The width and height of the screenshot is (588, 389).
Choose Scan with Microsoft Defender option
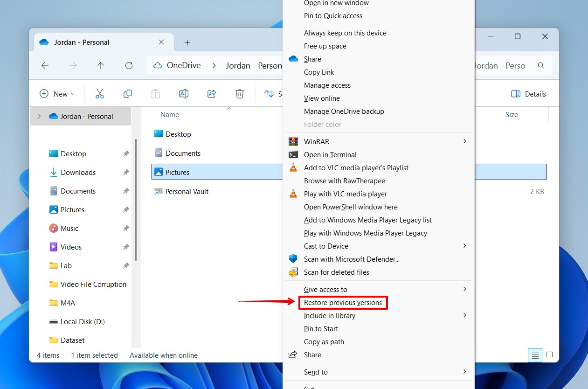(352, 259)
